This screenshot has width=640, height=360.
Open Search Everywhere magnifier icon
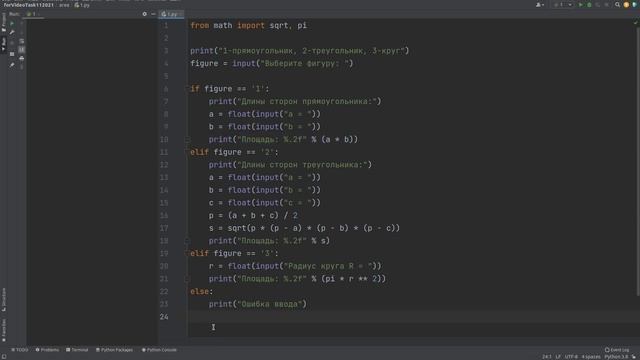[617, 5]
